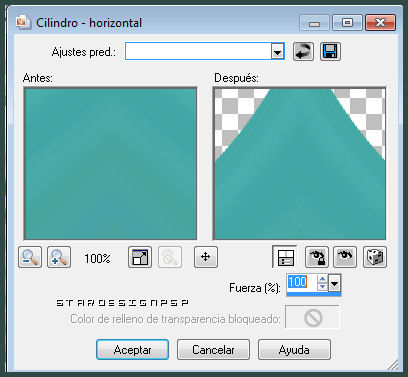Click the Después preview image

tap(299, 164)
